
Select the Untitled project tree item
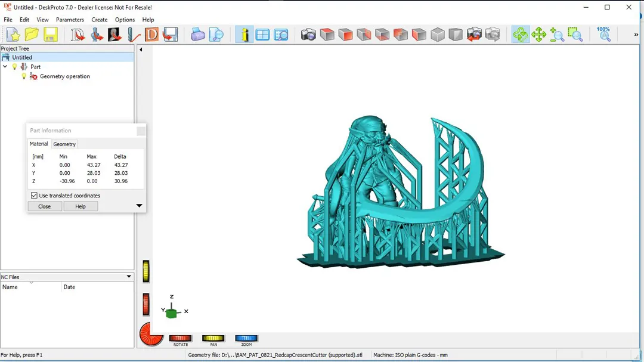click(22, 57)
